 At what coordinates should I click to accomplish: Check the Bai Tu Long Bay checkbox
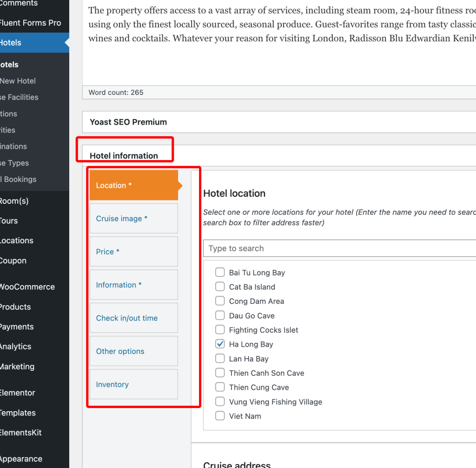(220, 273)
